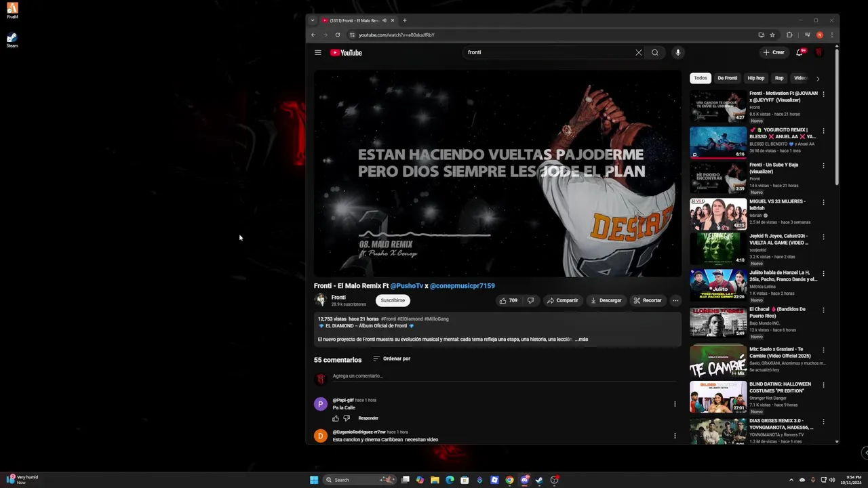
Task: Reply to @Papi-g8f via Responder
Action: coord(368,418)
